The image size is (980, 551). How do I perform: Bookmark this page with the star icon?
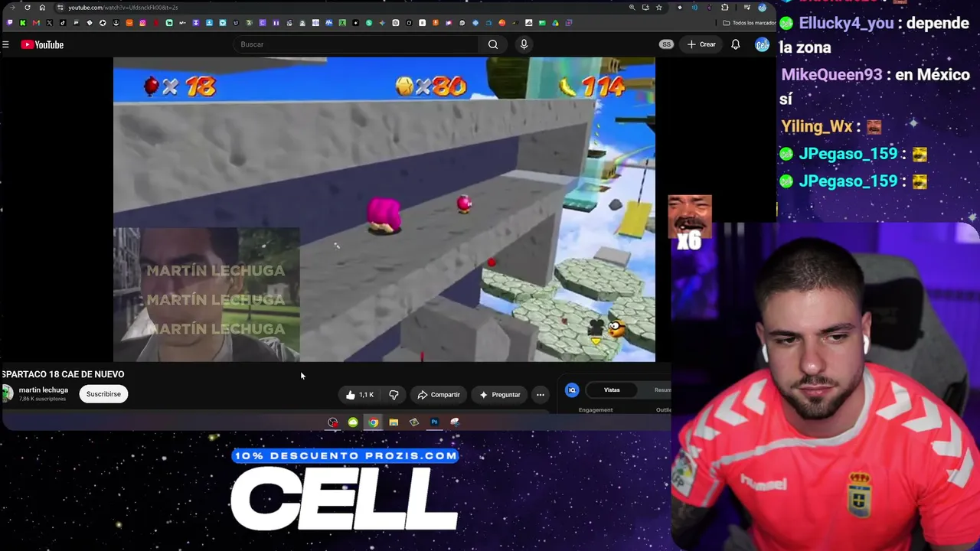point(658,8)
